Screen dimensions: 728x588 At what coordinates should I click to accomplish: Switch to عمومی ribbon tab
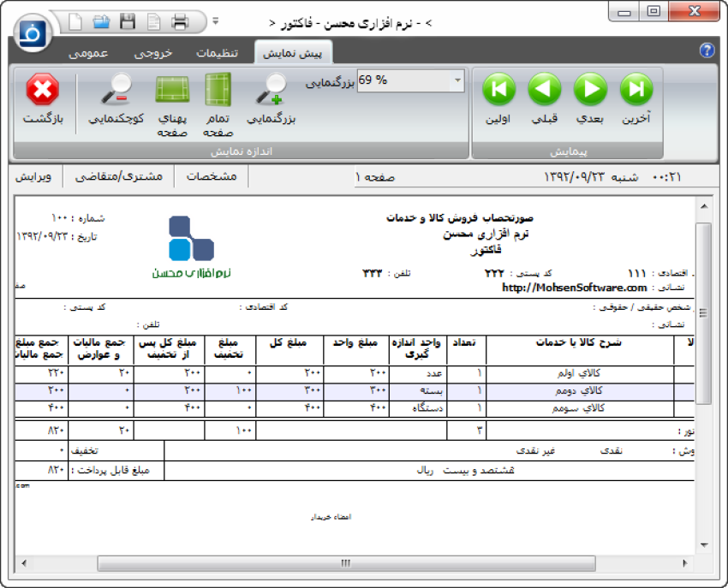[x=88, y=53]
